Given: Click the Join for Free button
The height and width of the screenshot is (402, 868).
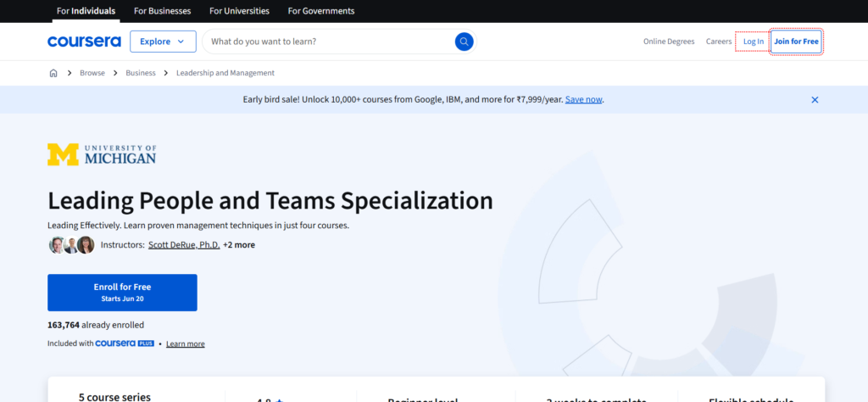Looking at the screenshot, I should (x=796, y=42).
